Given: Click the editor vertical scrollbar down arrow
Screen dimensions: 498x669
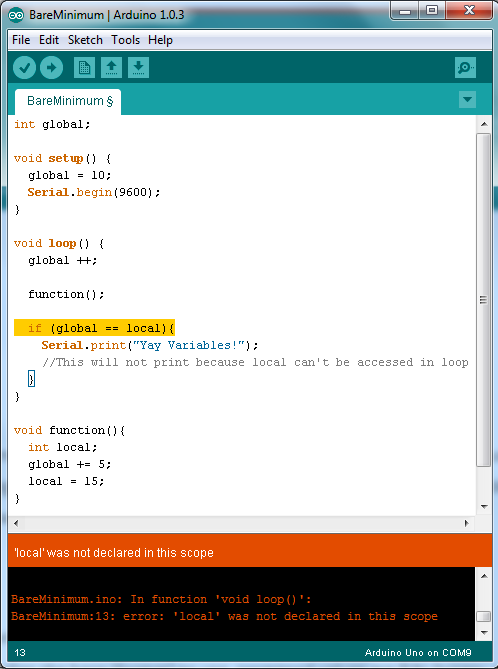Looking at the screenshot, I should [x=484, y=507].
